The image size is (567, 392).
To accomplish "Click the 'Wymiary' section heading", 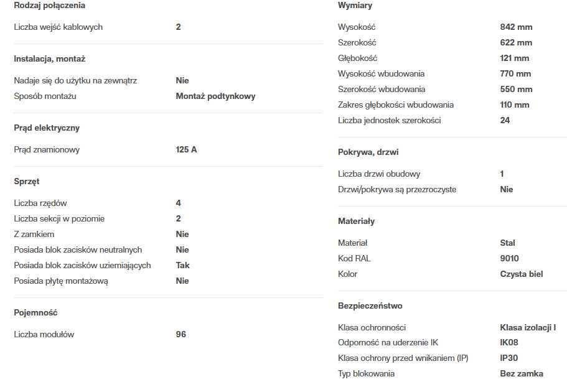I will [355, 6].
